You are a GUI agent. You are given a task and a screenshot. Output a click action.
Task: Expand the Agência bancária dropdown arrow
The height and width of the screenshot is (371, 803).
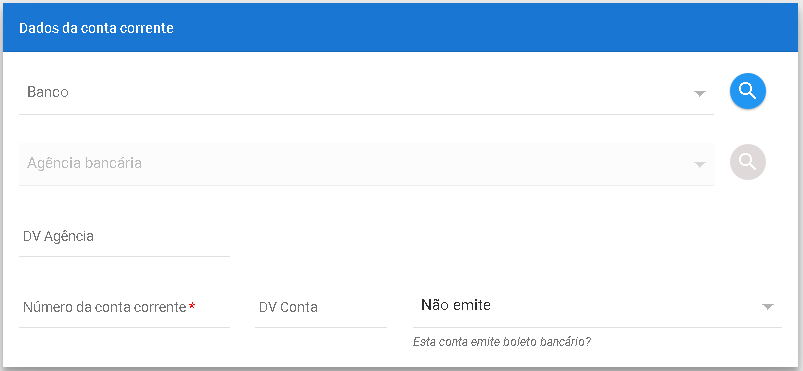(700, 164)
